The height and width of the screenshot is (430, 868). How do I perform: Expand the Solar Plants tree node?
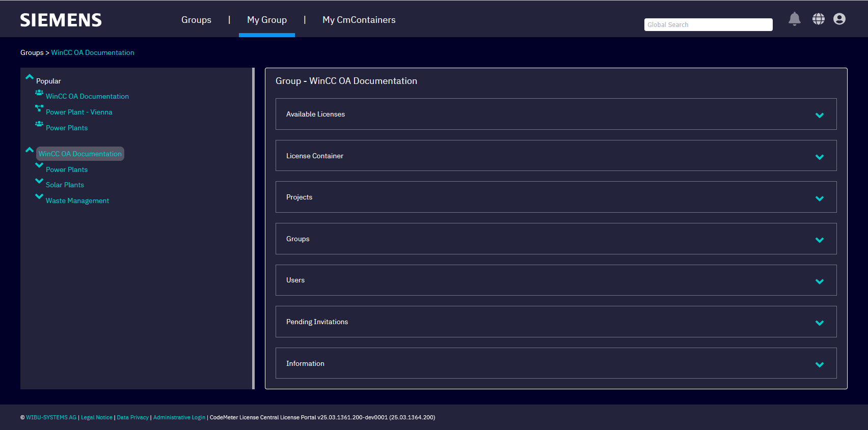39,181
